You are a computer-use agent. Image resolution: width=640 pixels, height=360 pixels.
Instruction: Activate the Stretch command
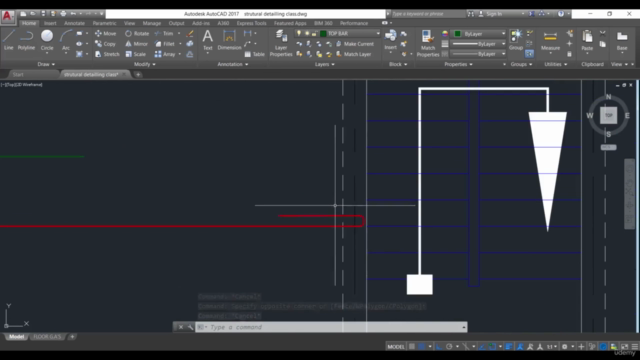coord(107,54)
